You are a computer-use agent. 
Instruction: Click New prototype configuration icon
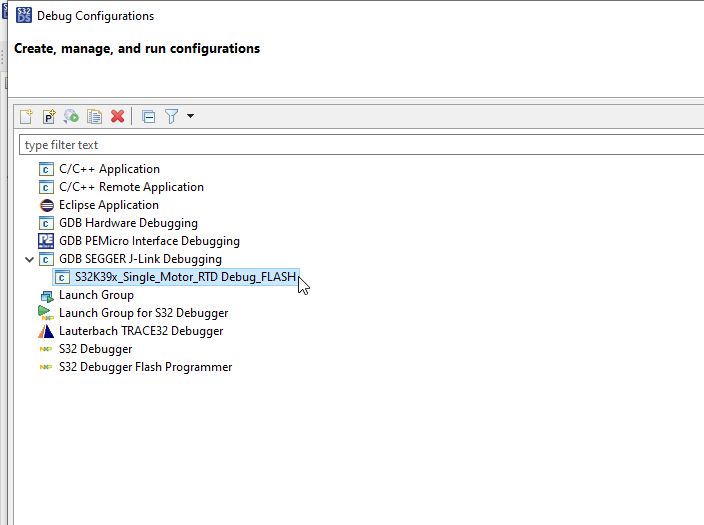pyautogui.click(x=49, y=116)
